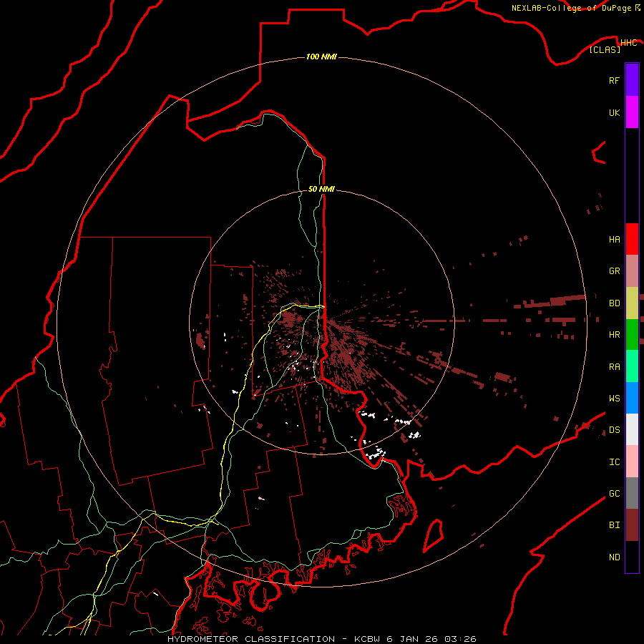Screen dimensions: 644x644
Task: Click the ND black legend swatch
Action: pos(632,557)
